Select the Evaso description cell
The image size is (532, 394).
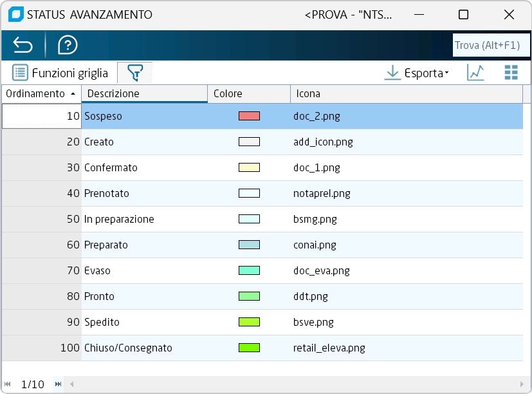[144, 270]
